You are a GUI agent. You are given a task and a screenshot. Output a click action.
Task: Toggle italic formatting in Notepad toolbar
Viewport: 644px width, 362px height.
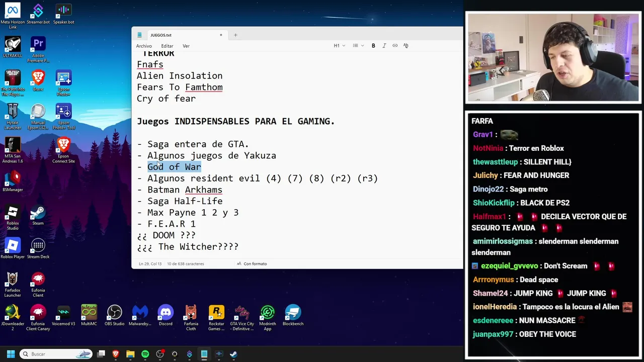click(384, 46)
